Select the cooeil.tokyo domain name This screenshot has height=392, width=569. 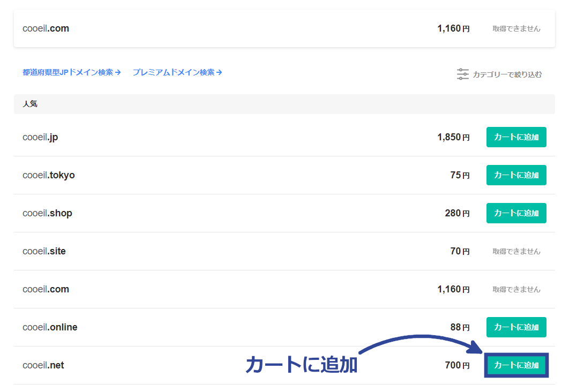[49, 175]
